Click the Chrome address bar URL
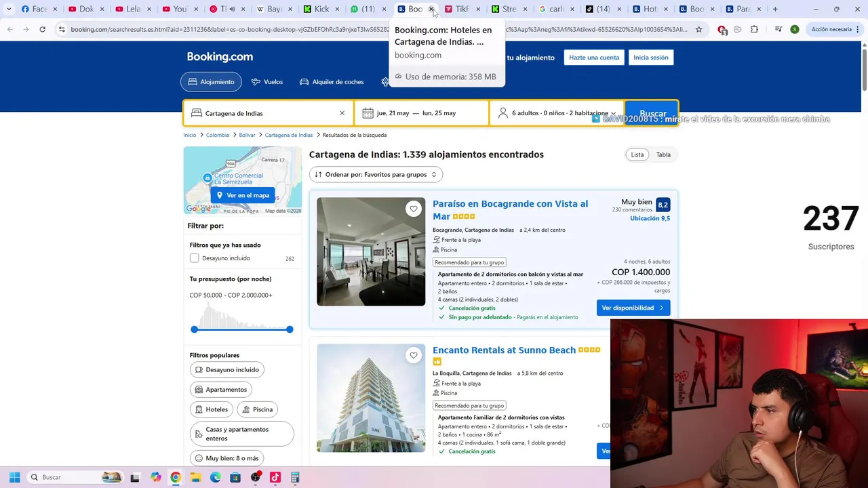 coord(378,29)
